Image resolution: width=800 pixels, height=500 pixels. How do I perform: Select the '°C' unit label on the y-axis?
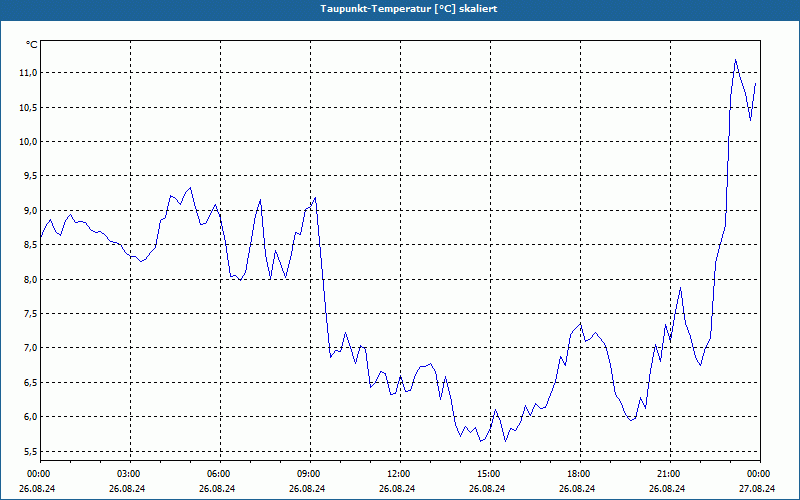click(32, 45)
